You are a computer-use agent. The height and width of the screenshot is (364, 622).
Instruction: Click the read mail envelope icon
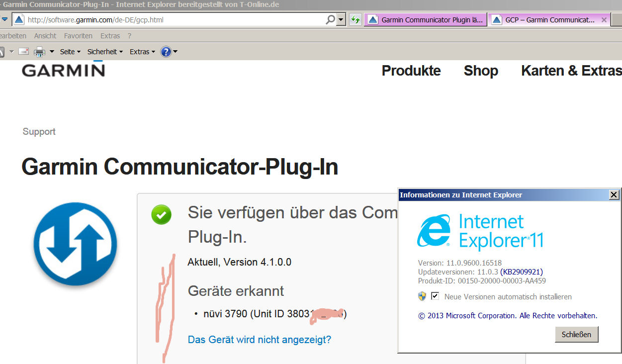coord(24,52)
